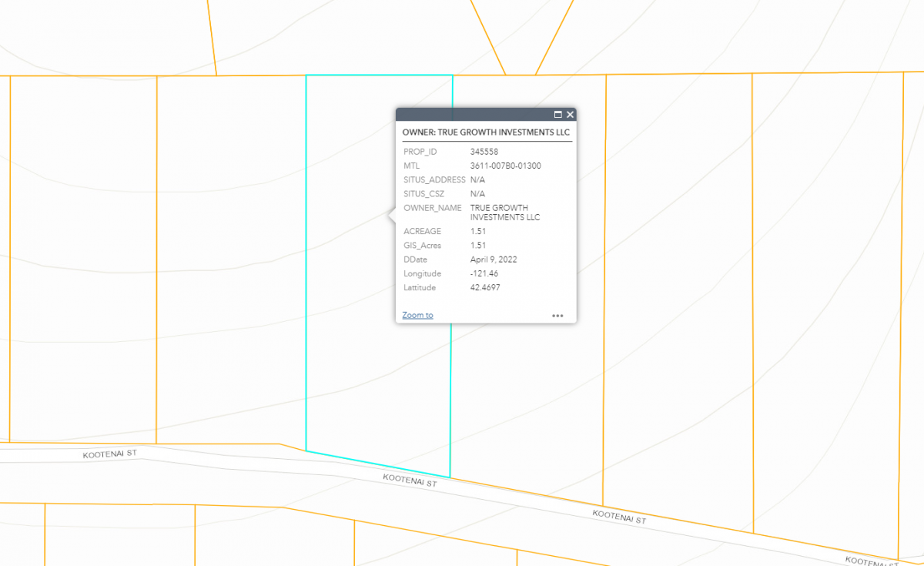Screen dimensions: 924x566
Task: Select the PROP_ID value 345558
Action: point(483,152)
